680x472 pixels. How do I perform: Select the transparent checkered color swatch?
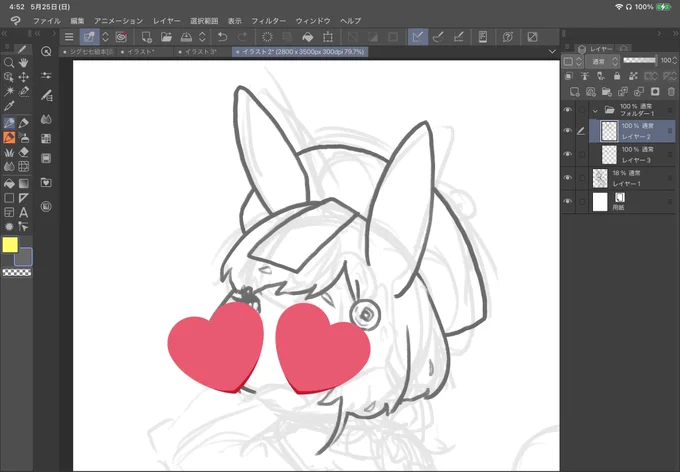(x=17, y=272)
